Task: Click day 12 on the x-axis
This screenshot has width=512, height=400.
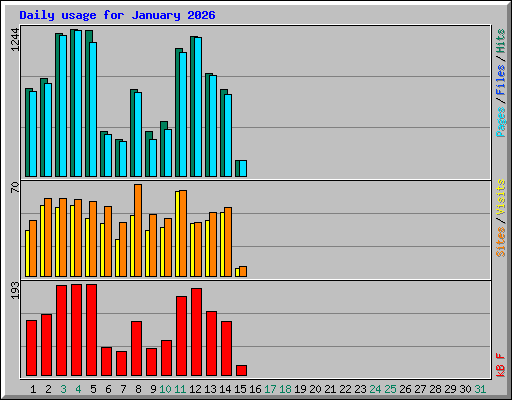Action: pos(195,389)
